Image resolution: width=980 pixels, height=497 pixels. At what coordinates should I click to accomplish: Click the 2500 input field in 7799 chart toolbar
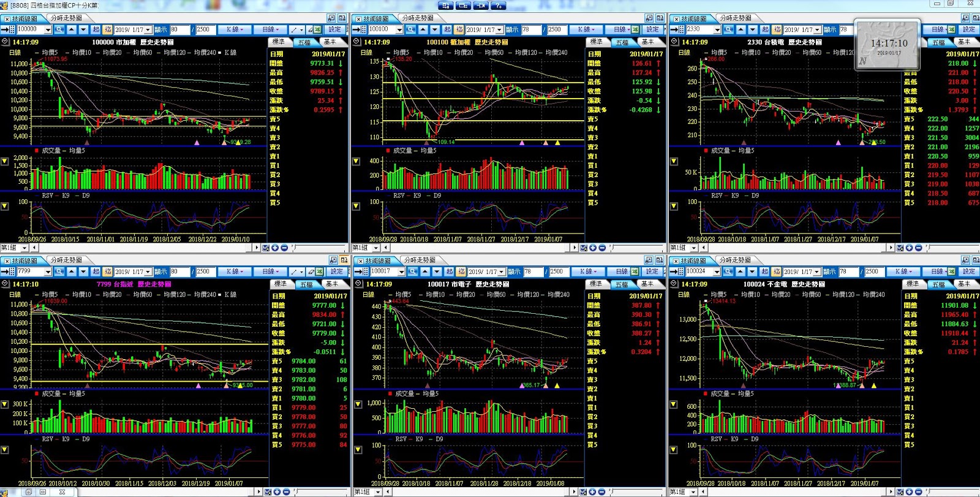(x=205, y=271)
